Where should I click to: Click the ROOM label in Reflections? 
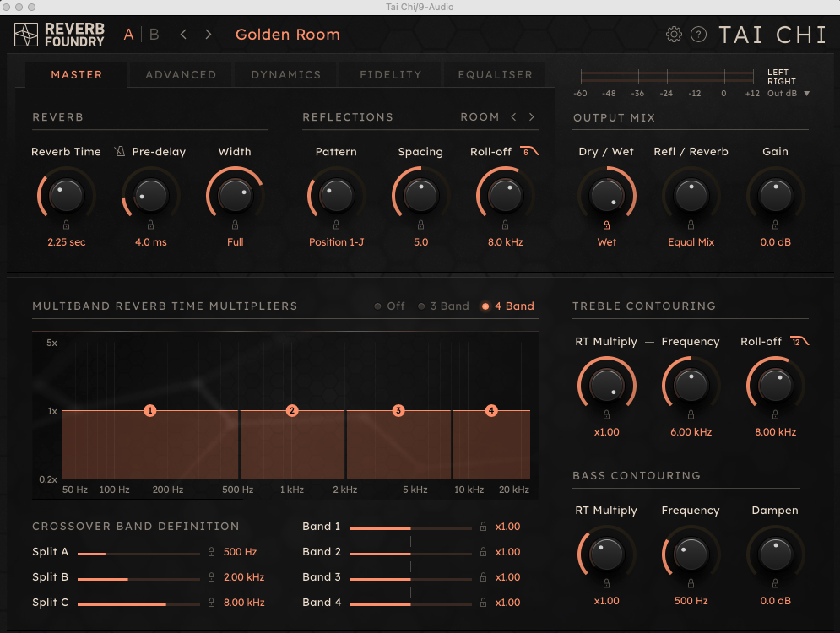tap(480, 116)
